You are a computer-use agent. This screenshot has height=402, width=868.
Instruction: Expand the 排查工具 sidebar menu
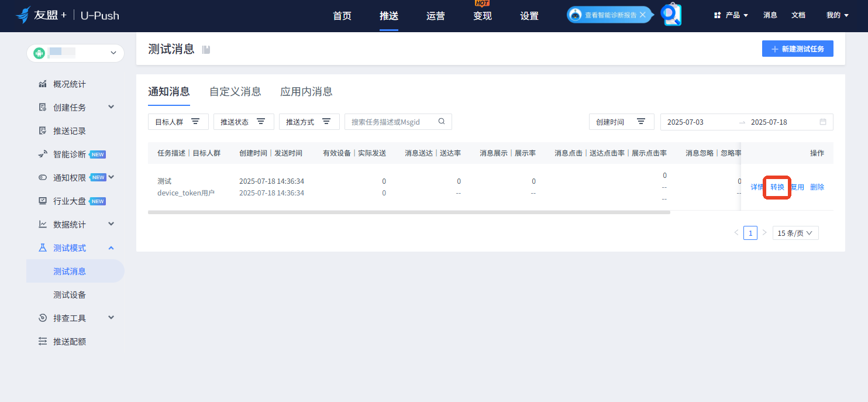111,318
